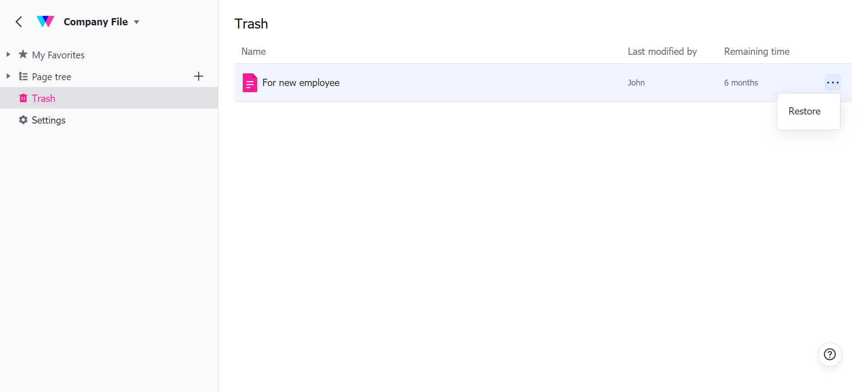Open the help question mark button
868x392 pixels.
click(x=830, y=354)
